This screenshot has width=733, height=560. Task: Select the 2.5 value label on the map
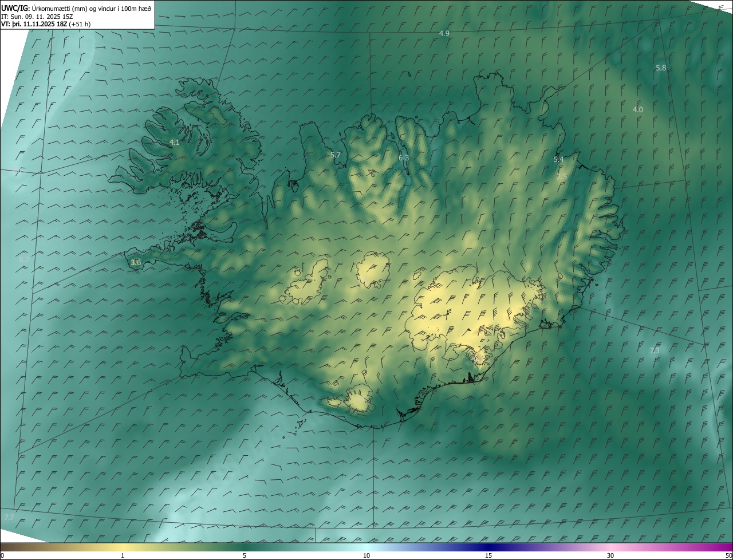coord(562,177)
